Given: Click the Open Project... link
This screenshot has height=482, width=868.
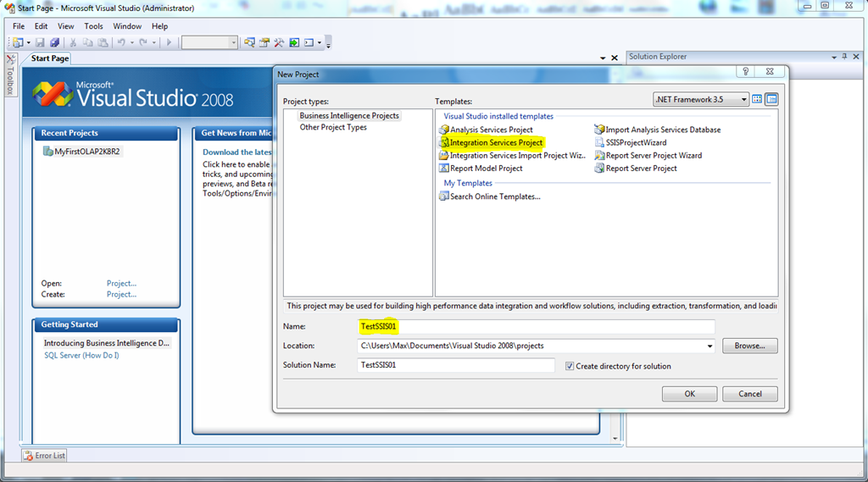Looking at the screenshot, I should [x=121, y=283].
